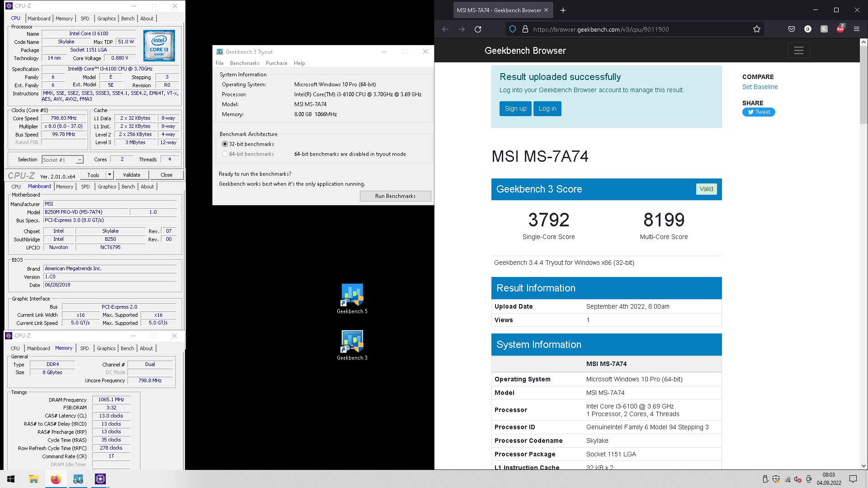Open the Geekbench 5 desktop shortcut

pyautogui.click(x=352, y=298)
